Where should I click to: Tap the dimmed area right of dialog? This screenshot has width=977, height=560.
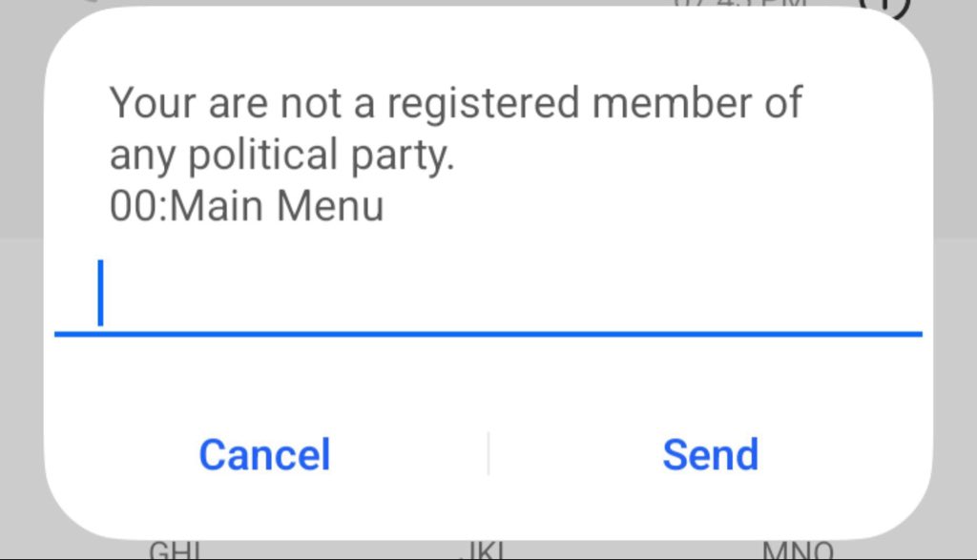[954, 280]
